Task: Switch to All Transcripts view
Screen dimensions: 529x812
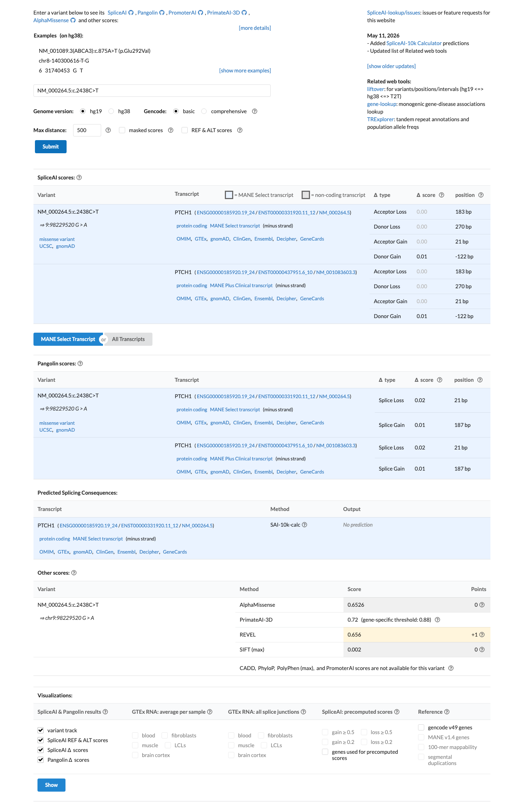Action: coord(128,339)
